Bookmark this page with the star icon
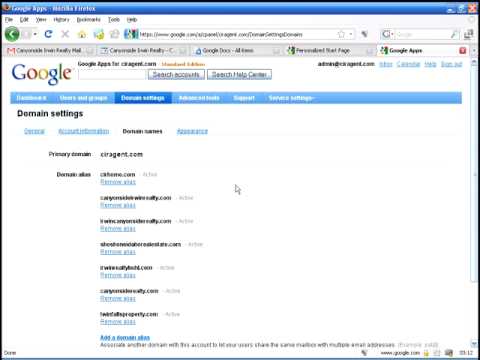 coord(341,34)
